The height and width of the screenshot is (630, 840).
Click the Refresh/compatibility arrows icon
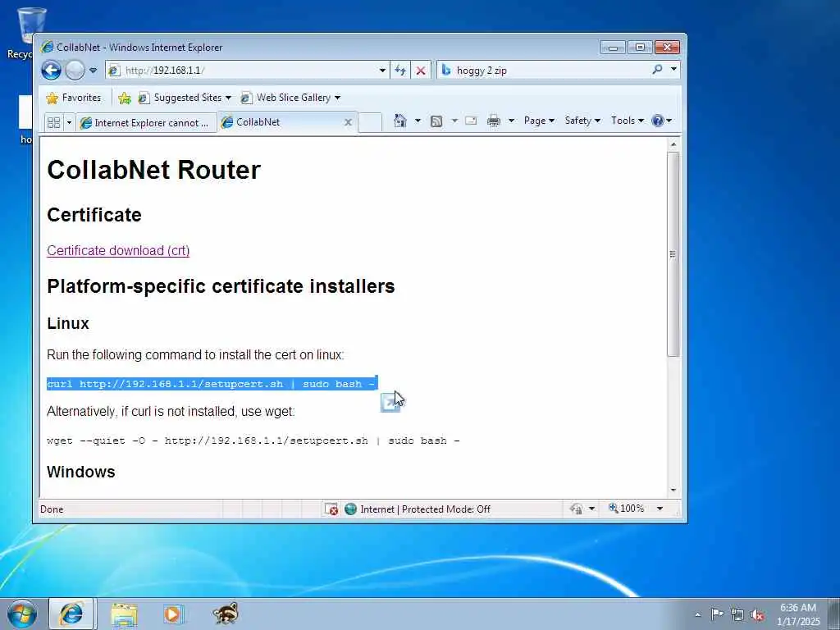(400, 71)
